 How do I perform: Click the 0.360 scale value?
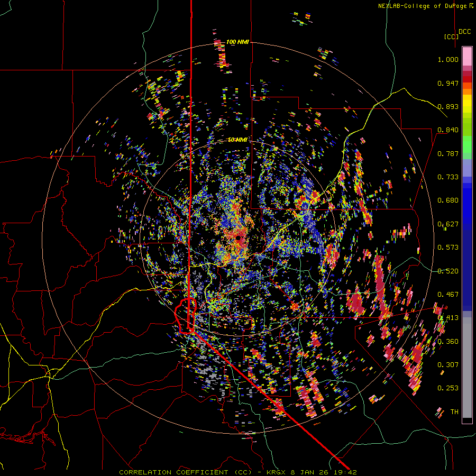pyautogui.click(x=448, y=342)
